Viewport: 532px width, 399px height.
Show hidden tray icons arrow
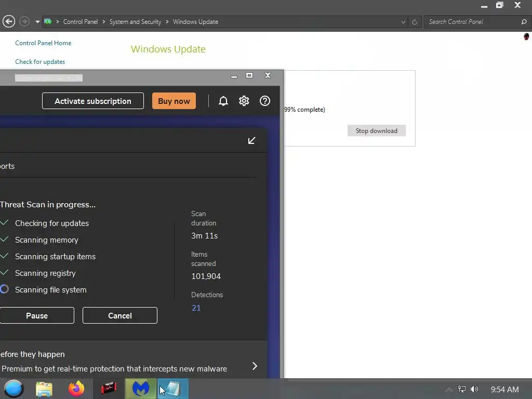pyautogui.click(x=449, y=390)
